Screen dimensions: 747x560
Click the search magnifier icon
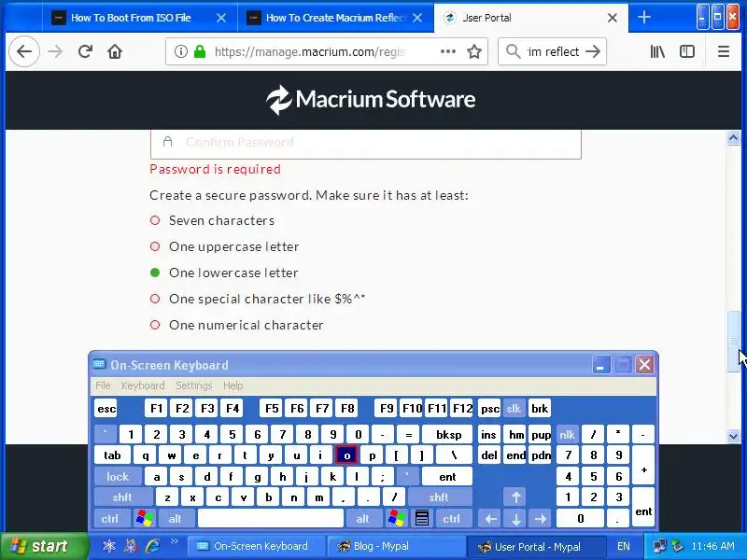(513, 51)
